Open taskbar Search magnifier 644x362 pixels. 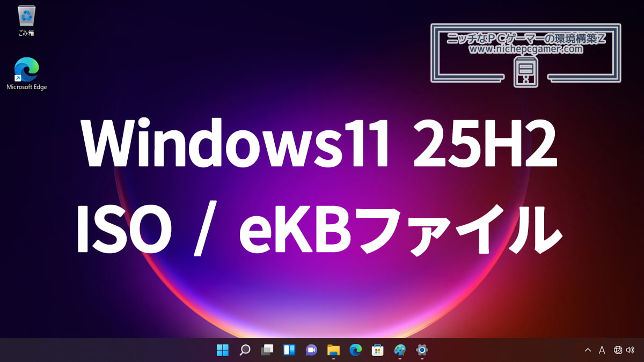(x=245, y=350)
